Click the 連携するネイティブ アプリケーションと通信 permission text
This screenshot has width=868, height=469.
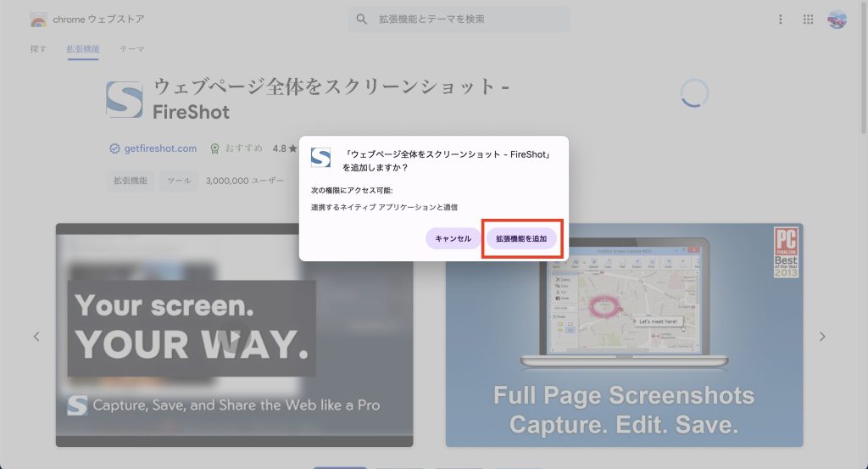[384, 207]
